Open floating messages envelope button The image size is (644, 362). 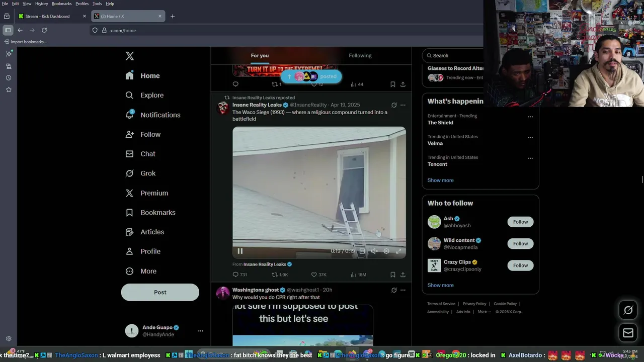628,332
